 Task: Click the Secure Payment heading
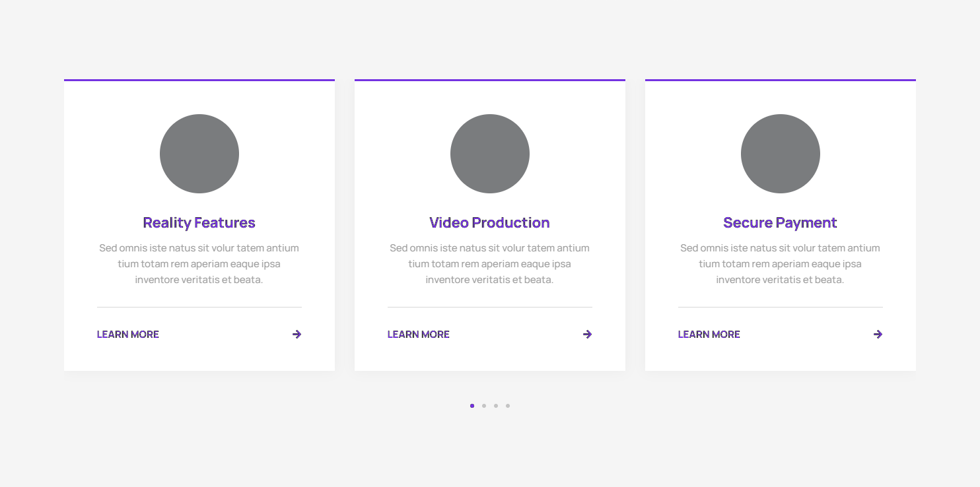tap(781, 223)
